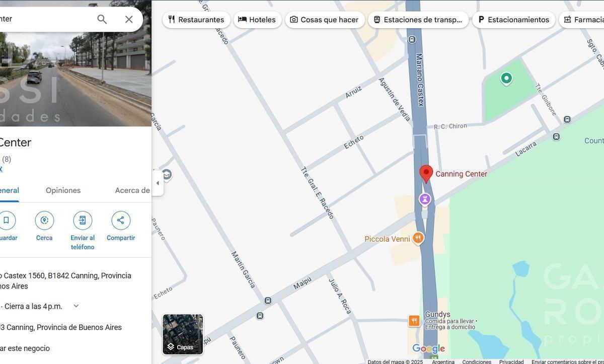This screenshot has height=364, width=604.
Task: Click the address Castex 1560, B1842 Canning
Action: [65, 281]
